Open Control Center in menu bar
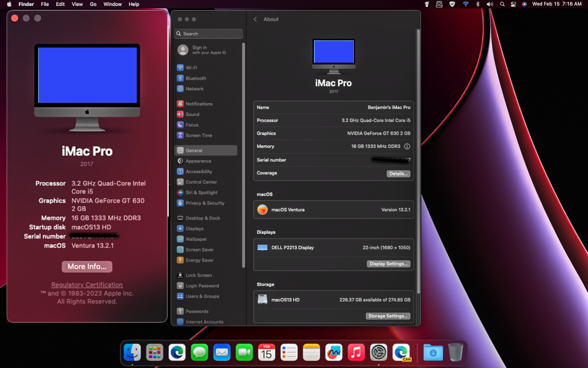 pos(513,4)
